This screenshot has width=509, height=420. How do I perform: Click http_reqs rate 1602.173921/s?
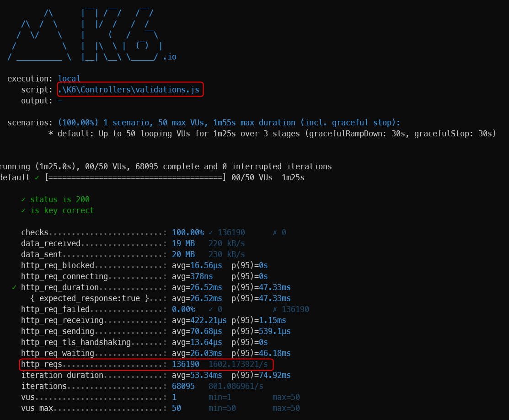(x=238, y=364)
